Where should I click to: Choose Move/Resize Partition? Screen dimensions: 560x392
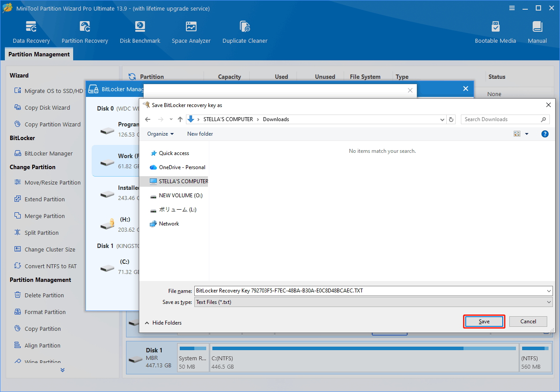click(x=47, y=182)
